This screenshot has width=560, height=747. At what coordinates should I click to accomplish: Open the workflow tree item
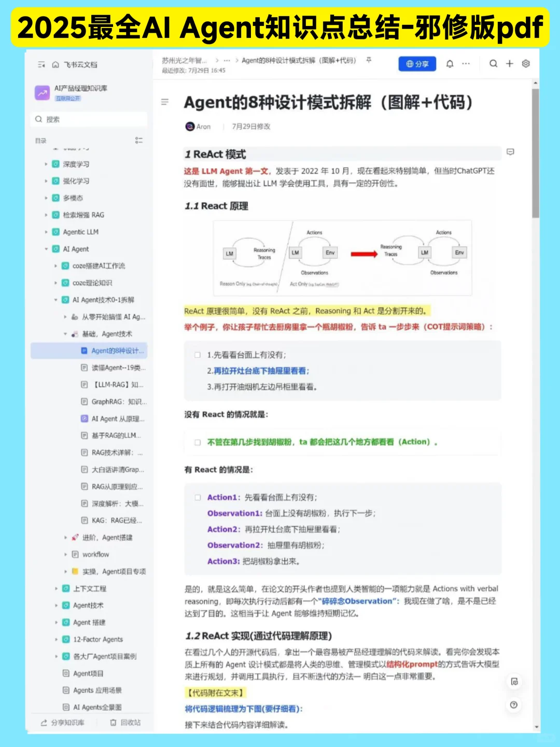[96, 555]
